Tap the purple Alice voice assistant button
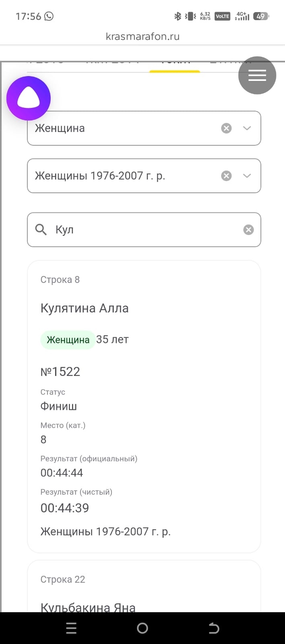This screenshot has width=285, height=644. tap(29, 98)
